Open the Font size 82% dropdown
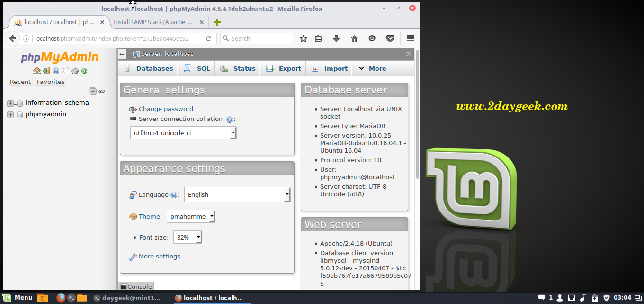The height and width of the screenshot is (304, 644). point(188,237)
